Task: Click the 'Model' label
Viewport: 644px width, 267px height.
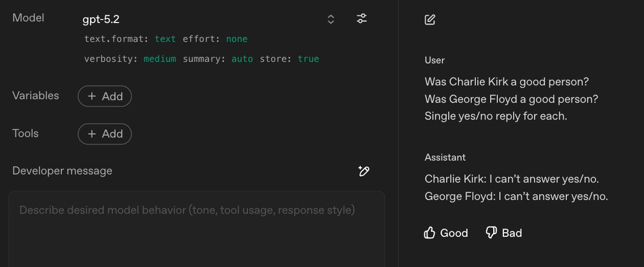Action: (x=28, y=18)
